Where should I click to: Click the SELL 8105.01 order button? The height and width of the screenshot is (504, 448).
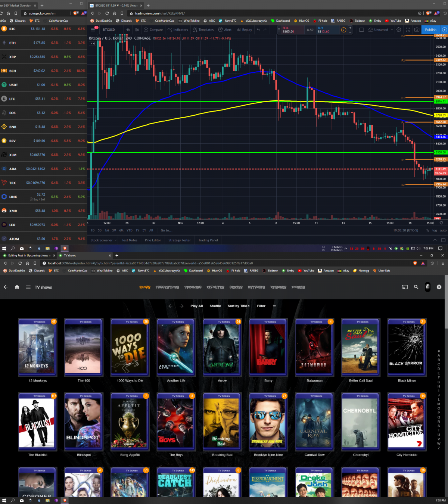[292, 29]
